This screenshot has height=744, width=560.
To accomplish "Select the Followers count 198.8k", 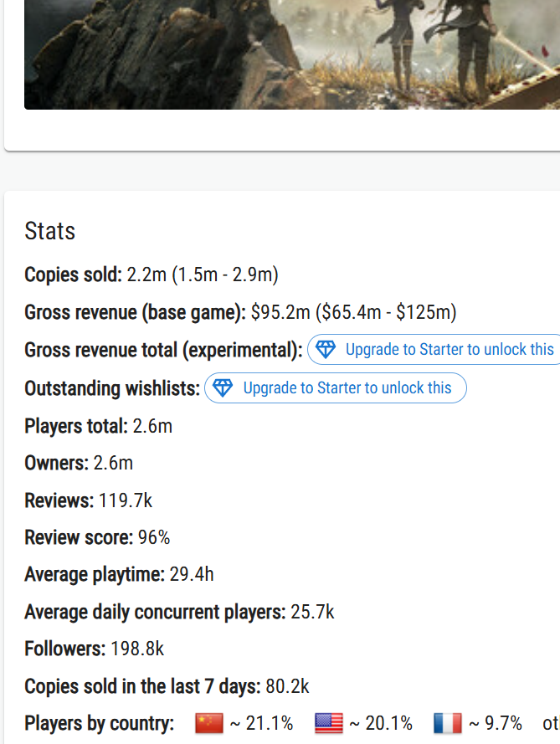I will tap(137, 649).
